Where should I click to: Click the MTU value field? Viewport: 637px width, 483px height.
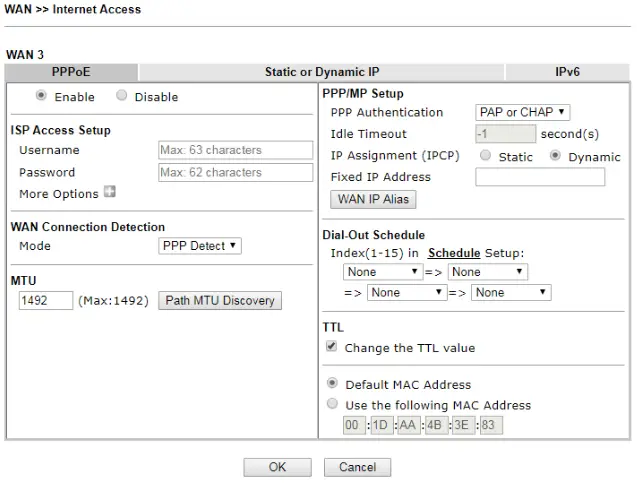46,301
